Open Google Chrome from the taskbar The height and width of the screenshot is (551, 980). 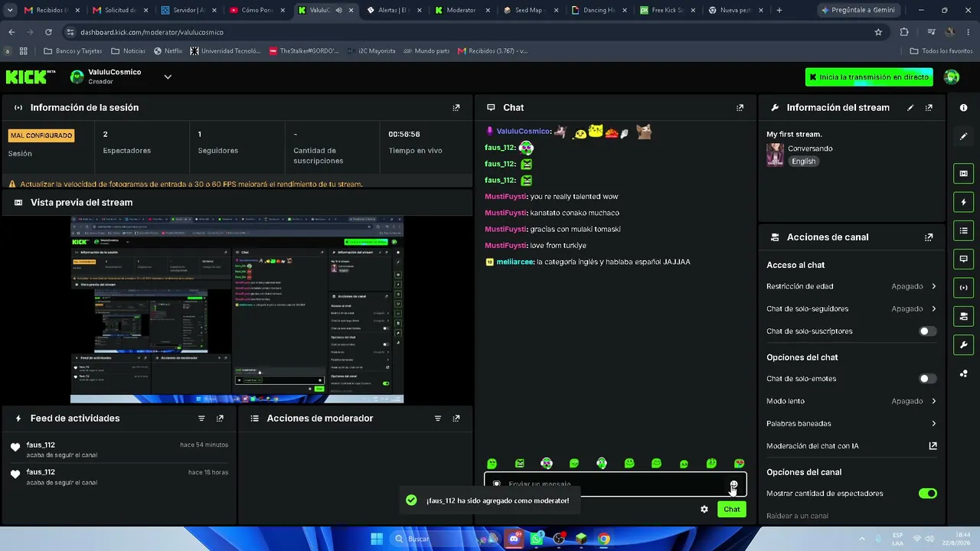coord(604,539)
